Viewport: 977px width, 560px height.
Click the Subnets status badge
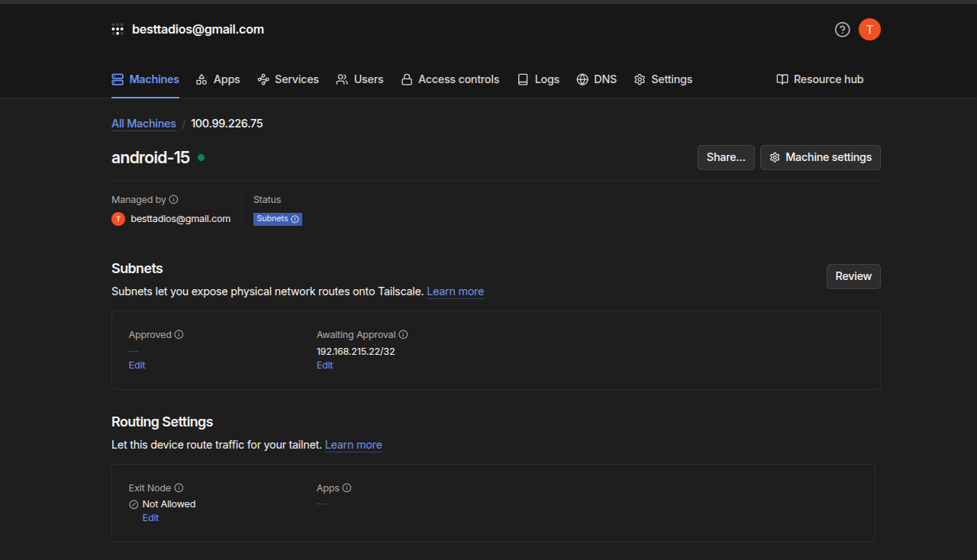click(x=278, y=219)
